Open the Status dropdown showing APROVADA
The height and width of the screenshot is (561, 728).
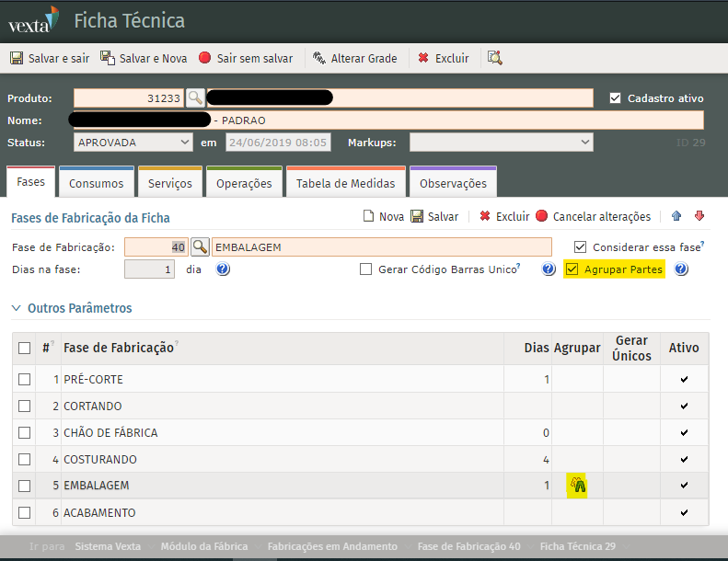click(x=133, y=143)
